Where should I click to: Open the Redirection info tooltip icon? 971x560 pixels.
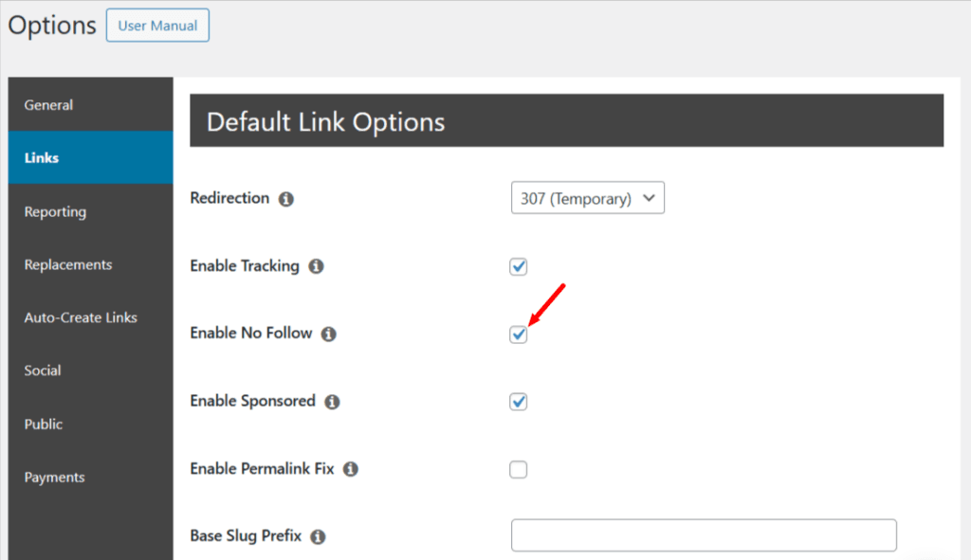pyautogui.click(x=286, y=199)
